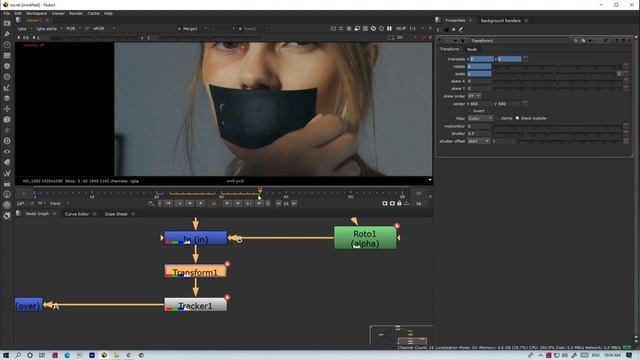Screen dimensions: 640x360
Task: Select the Node tab in Transform1 properties
Action: click(x=472, y=49)
